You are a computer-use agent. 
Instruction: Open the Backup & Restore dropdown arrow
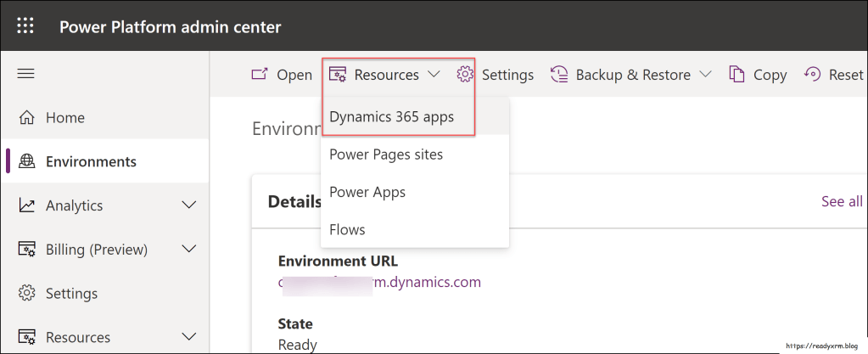[705, 75]
